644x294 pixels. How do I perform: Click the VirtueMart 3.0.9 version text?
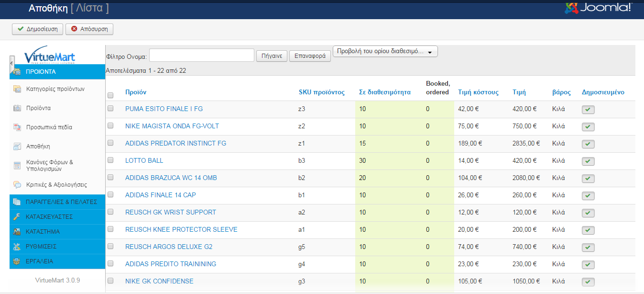(57, 280)
